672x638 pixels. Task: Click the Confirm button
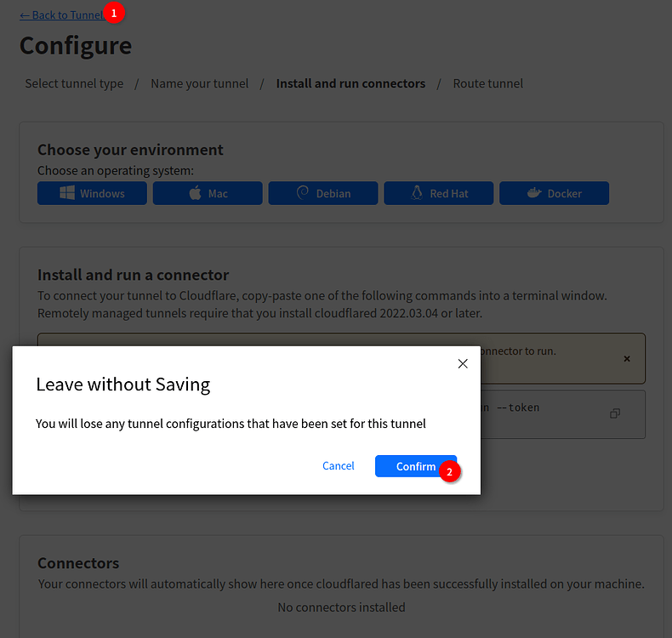(x=415, y=466)
